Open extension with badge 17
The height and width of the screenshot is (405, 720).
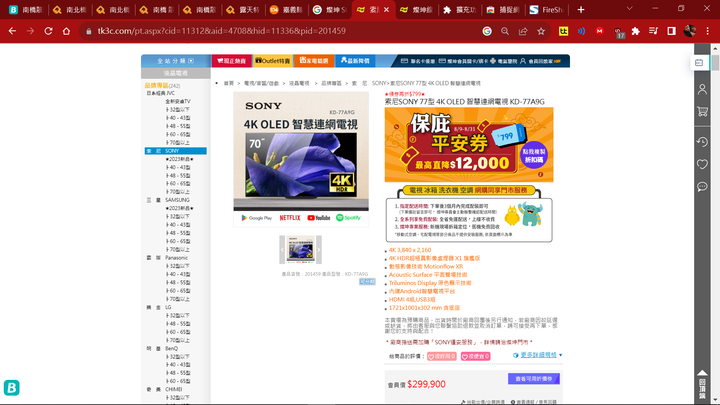coord(619,32)
